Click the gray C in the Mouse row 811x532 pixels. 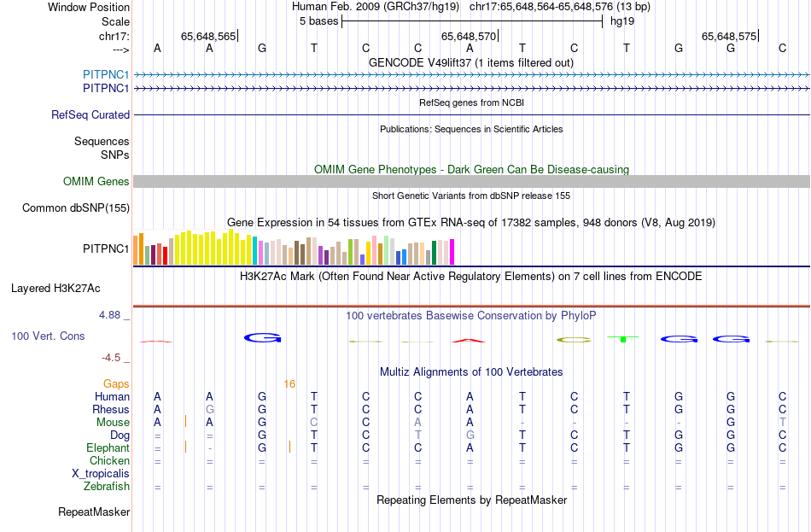[314, 423]
